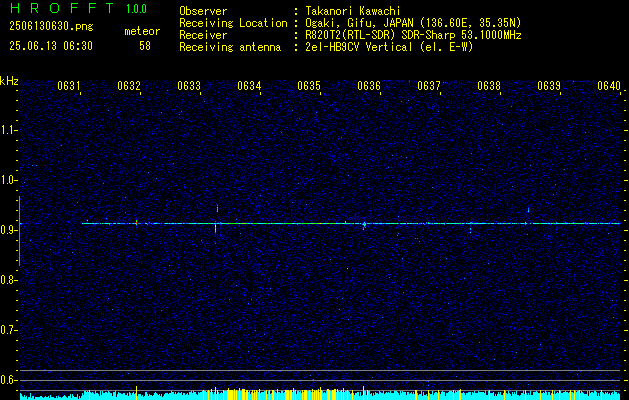The width and height of the screenshot is (629, 400).
Task: Click the Receiver field label
Action: point(203,35)
